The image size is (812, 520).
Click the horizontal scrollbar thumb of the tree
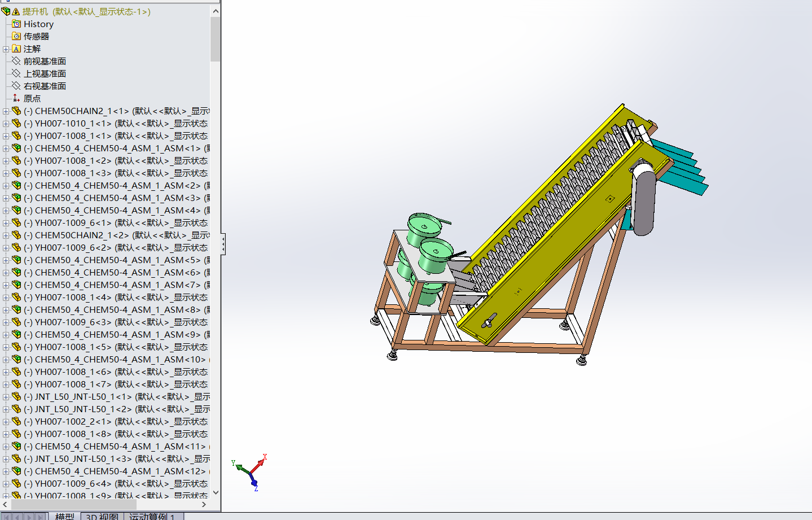click(73, 504)
